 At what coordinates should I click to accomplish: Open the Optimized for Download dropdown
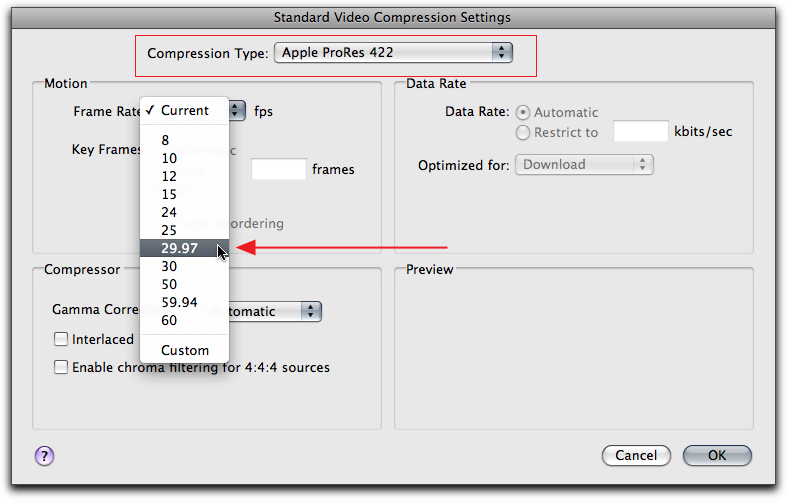[x=584, y=164]
